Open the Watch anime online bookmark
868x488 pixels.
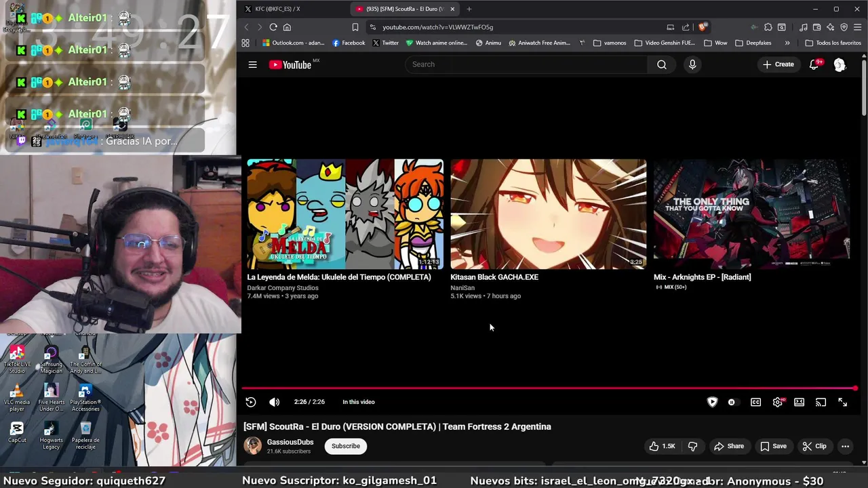tap(437, 43)
